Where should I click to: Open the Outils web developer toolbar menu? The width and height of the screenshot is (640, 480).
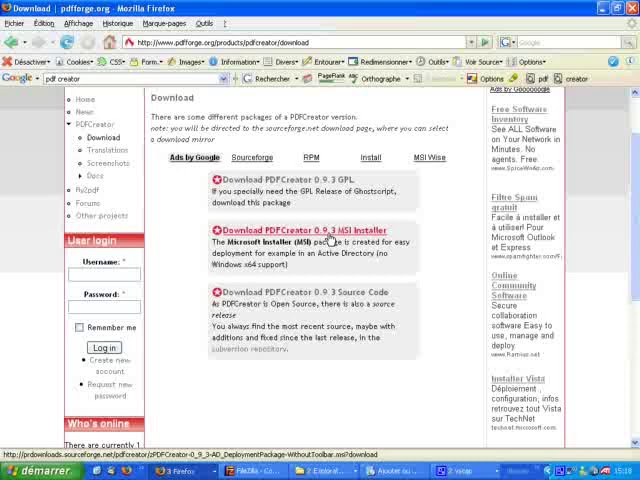(x=433, y=62)
